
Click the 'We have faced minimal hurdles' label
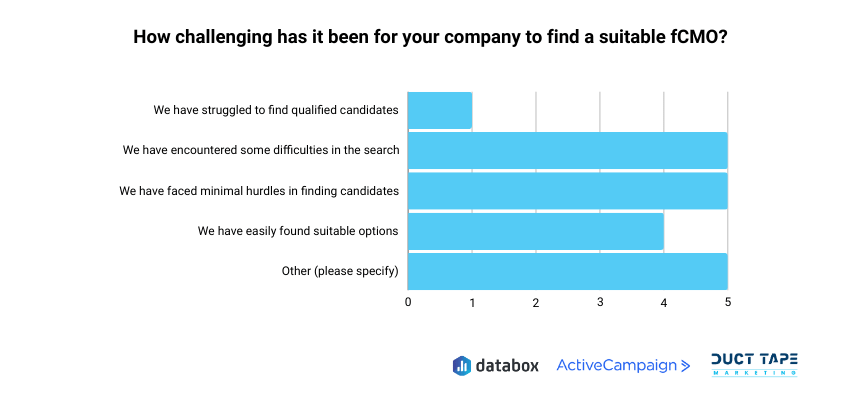[x=259, y=191]
